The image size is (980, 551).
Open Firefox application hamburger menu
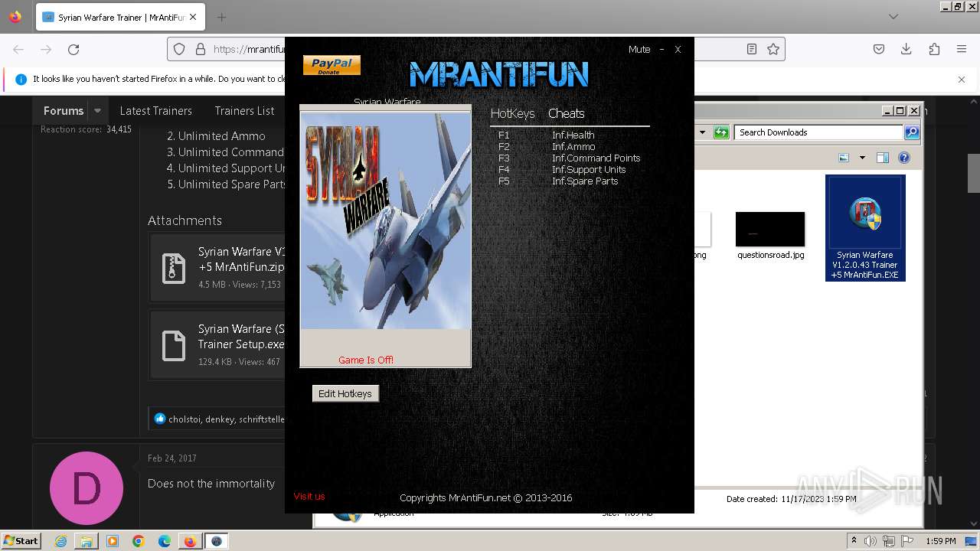(962, 49)
